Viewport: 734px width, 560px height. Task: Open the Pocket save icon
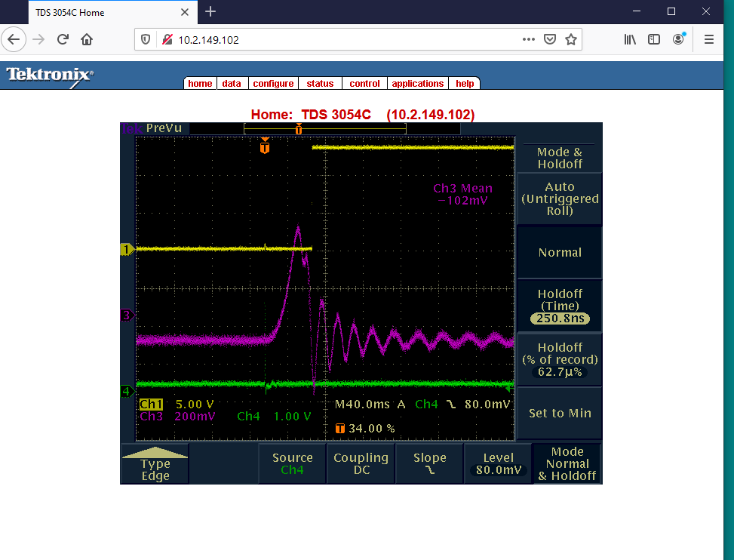coord(551,39)
